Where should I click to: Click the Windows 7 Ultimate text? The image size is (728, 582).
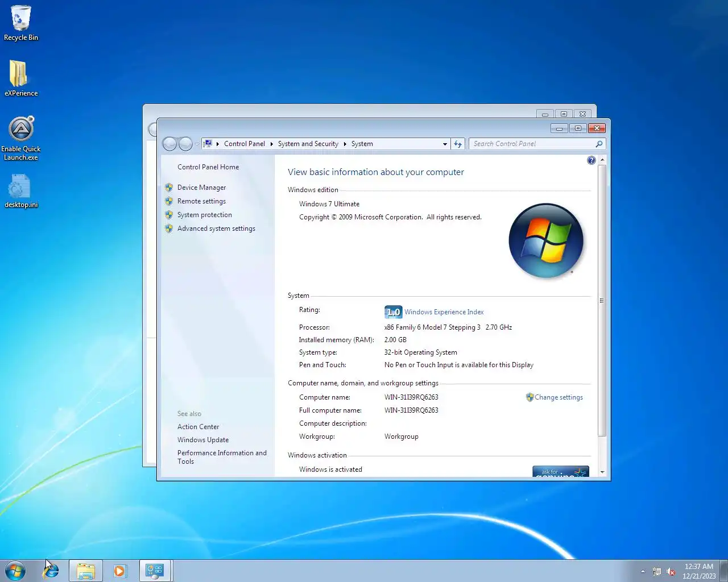click(329, 204)
